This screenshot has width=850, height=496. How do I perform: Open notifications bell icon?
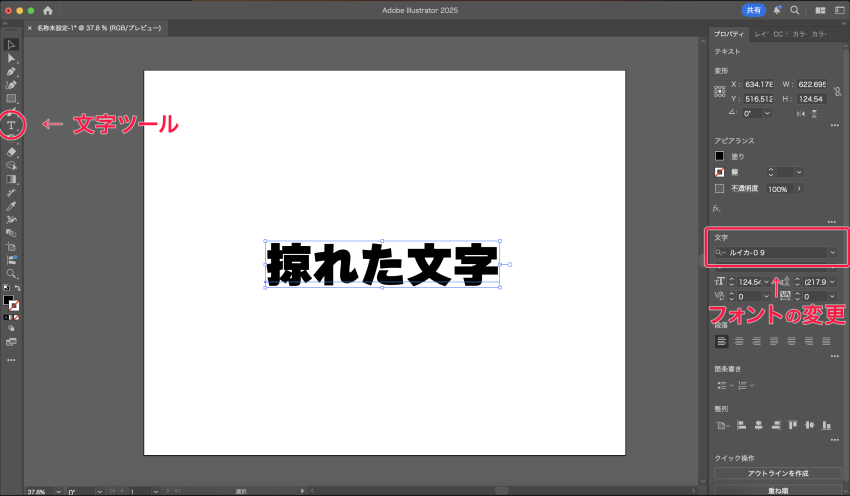tap(777, 10)
